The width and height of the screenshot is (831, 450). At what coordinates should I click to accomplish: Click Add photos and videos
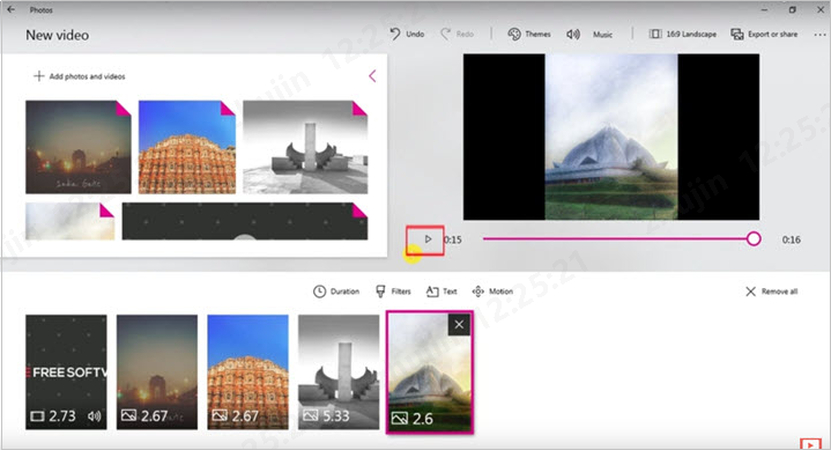(x=79, y=76)
